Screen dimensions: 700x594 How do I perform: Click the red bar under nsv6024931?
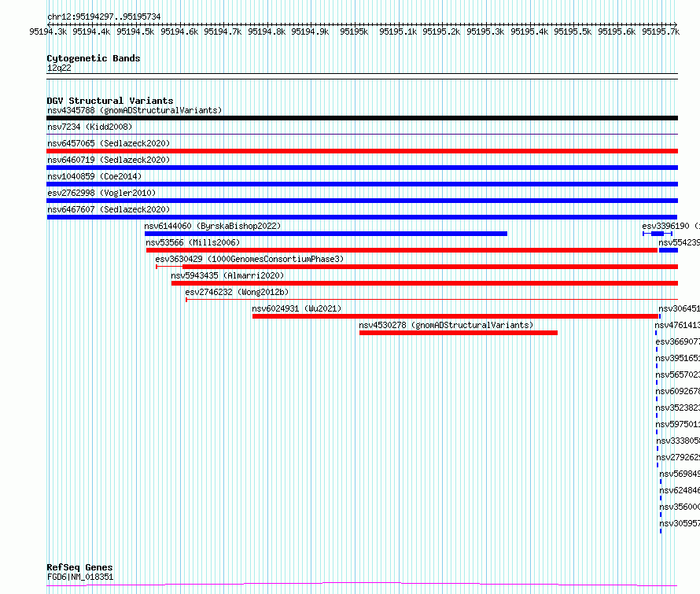point(455,316)
